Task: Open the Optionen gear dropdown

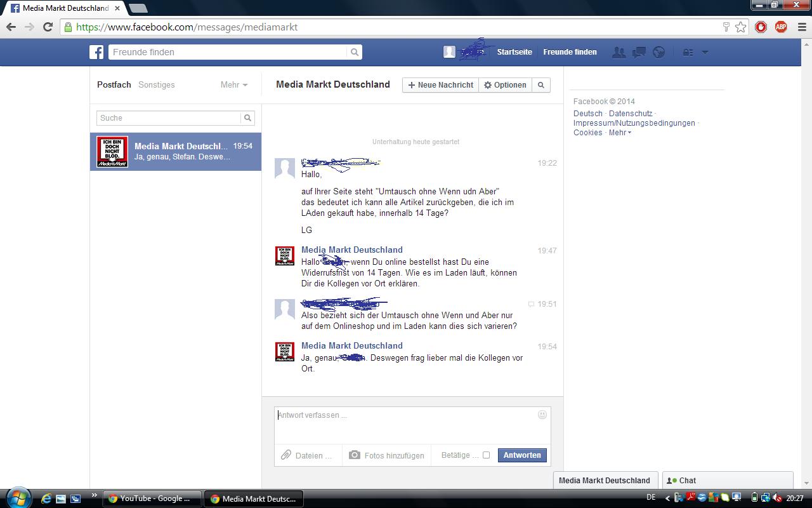Action: [x=505, y=85]
